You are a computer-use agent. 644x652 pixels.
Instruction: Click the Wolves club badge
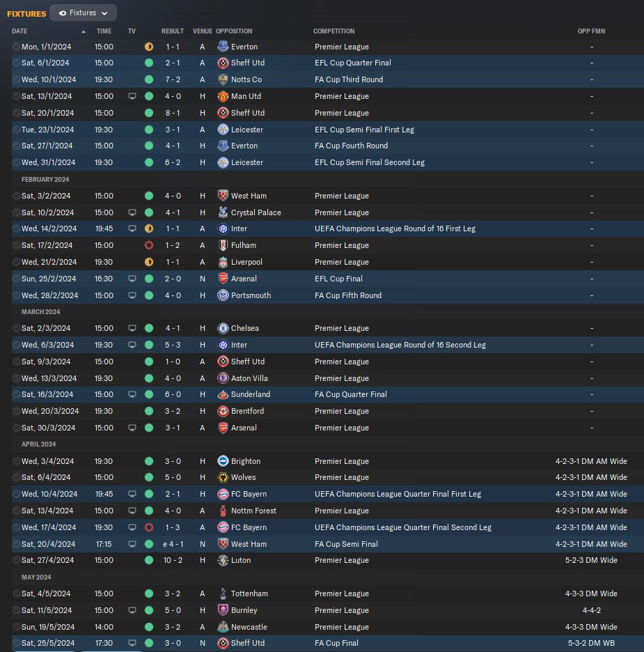(223, 477)
